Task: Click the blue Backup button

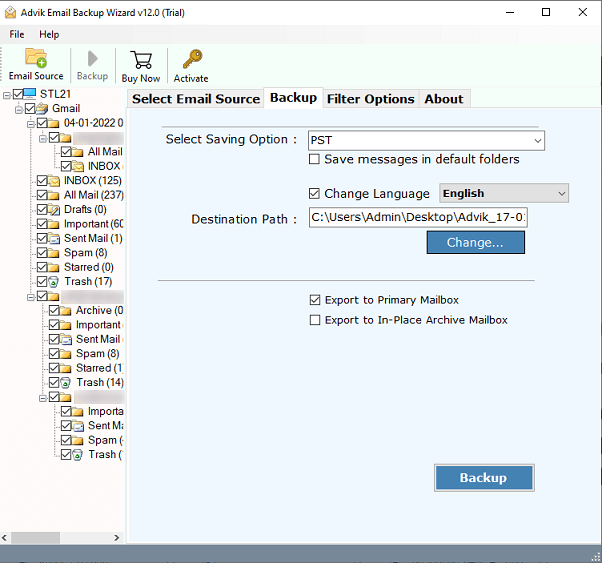Action: 484,478
